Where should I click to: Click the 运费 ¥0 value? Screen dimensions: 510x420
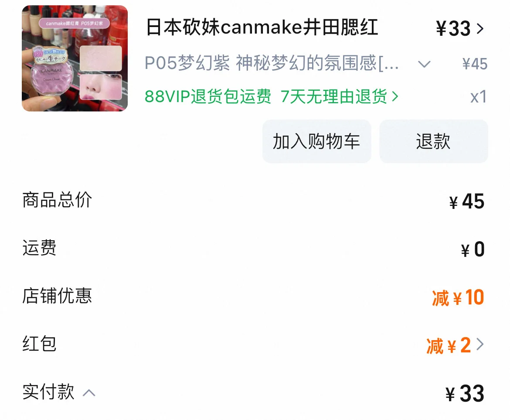click(473, 249)
